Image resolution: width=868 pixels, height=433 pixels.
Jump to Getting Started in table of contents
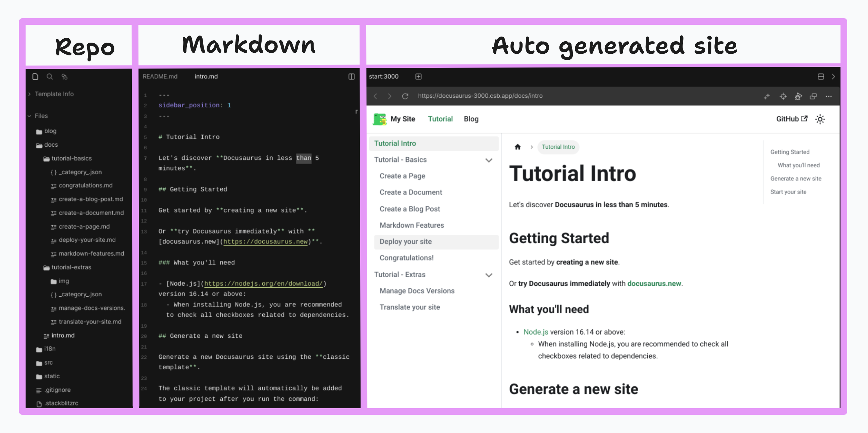pyautogui.click(x=790, y=152)
